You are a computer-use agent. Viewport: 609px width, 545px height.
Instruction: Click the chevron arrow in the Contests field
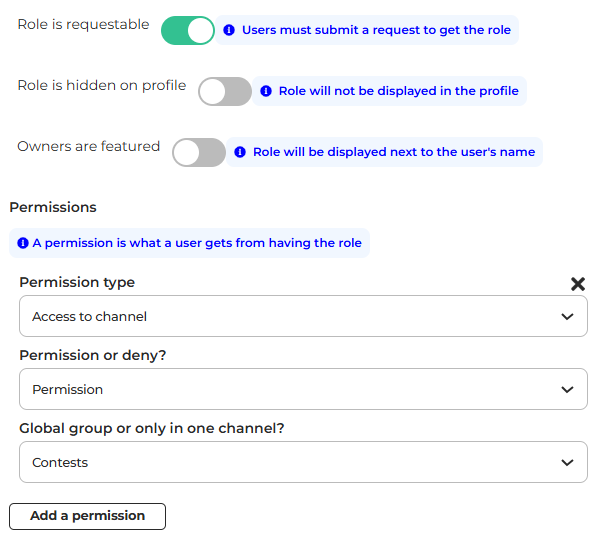(567, 463)
